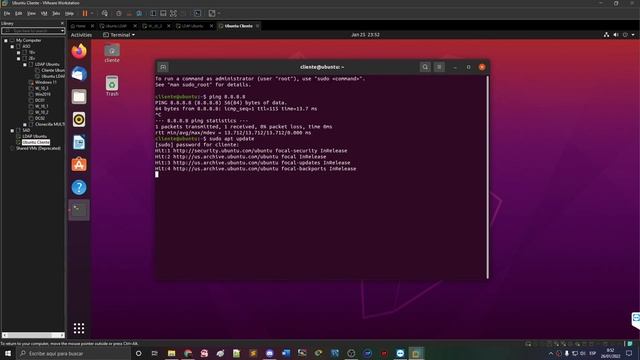640x360 pixels.
Task: Click the date and time in Ubuntu top bar
Action: [365, 35]
